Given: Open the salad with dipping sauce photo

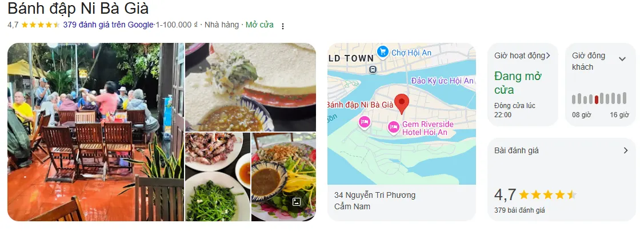Looking at the screenshot, I should click(283, 177).
